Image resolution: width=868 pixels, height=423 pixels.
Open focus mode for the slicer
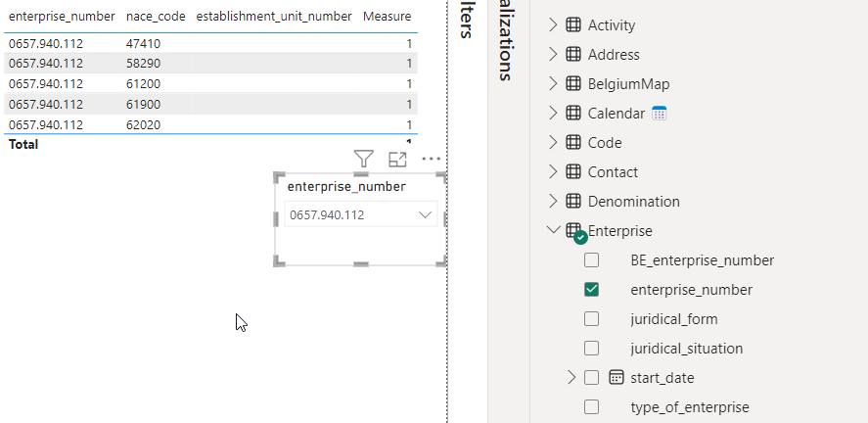[397, 160]
